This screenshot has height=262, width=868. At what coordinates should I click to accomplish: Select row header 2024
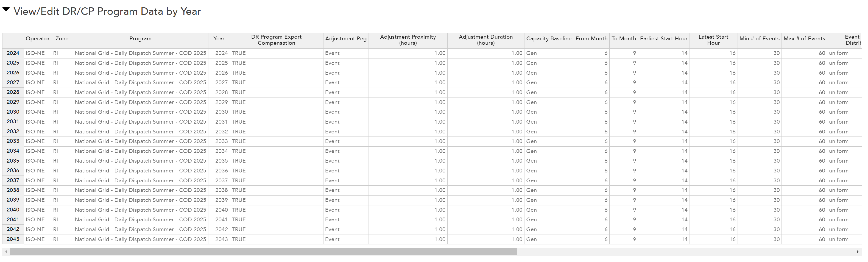13,53
